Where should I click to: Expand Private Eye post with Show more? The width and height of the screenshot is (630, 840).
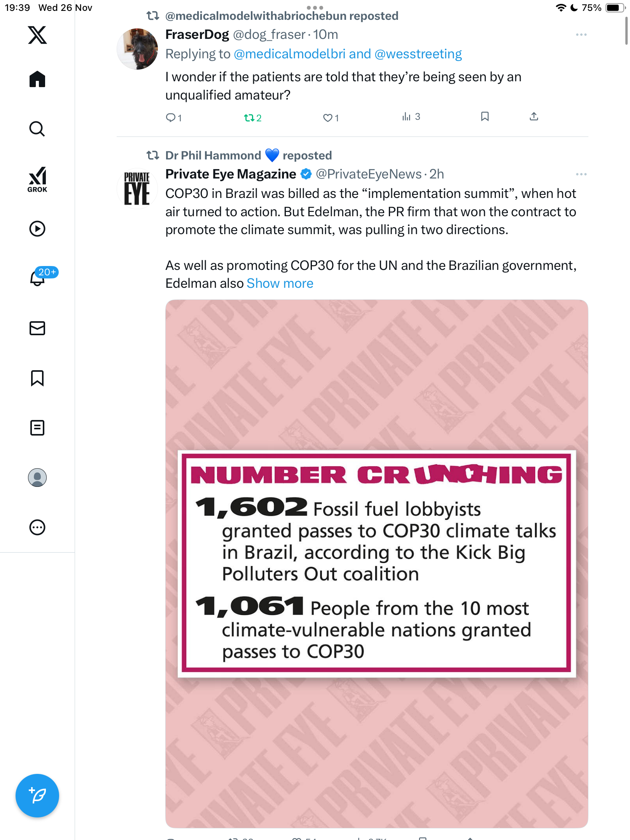tap(280, 283)
